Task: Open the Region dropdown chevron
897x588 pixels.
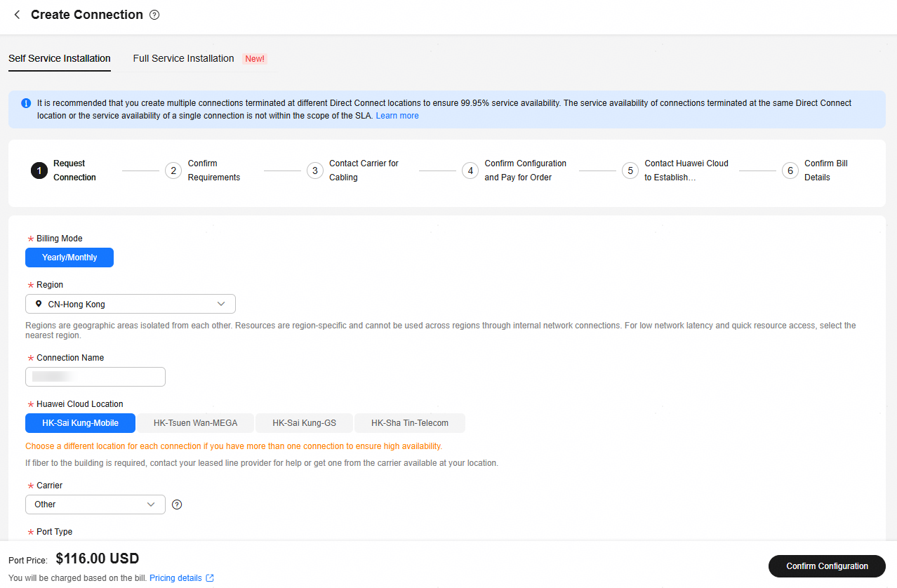Action: [x=221, y=304]
